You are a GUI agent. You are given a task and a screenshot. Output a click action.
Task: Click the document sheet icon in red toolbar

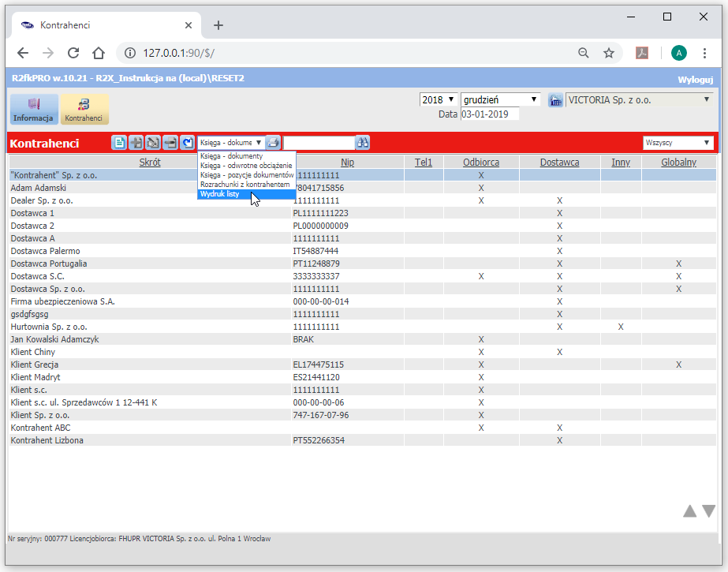(119, 143)
